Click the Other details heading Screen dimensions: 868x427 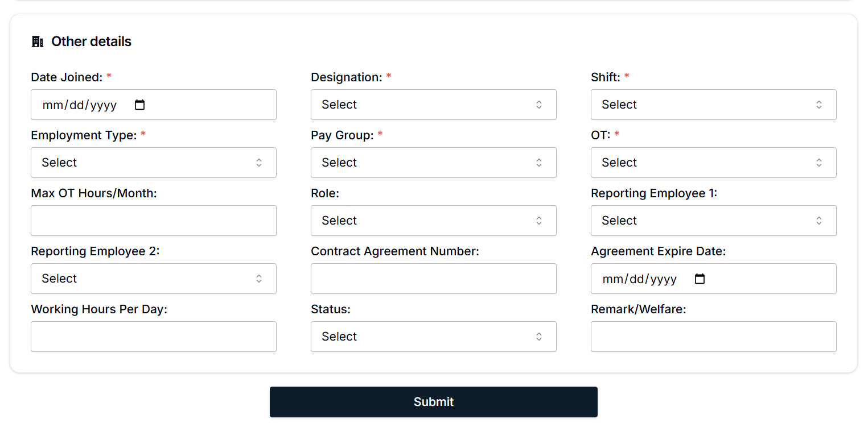click(x=91, y=41)
